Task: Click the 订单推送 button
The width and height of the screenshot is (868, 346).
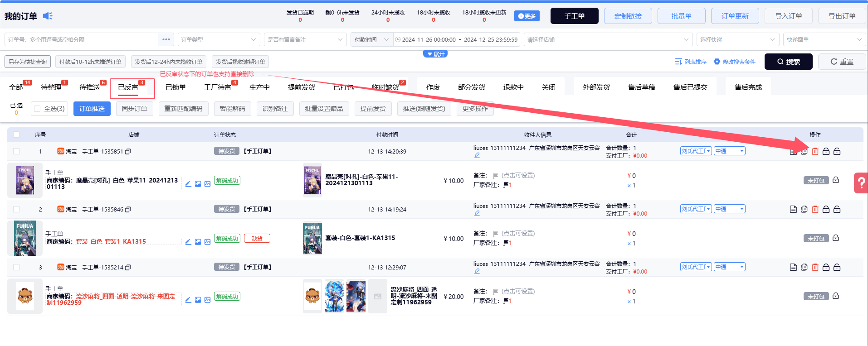Action: [x=92, y=109]
